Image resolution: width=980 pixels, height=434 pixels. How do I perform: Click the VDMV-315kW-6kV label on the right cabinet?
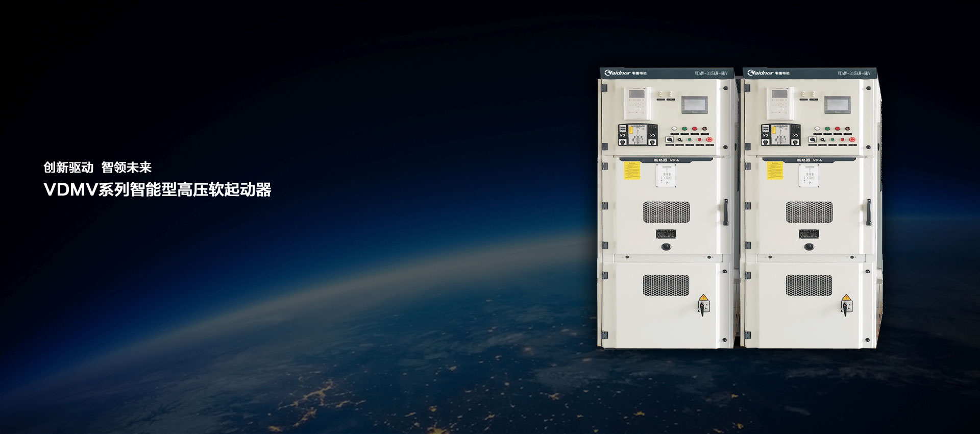854,74
